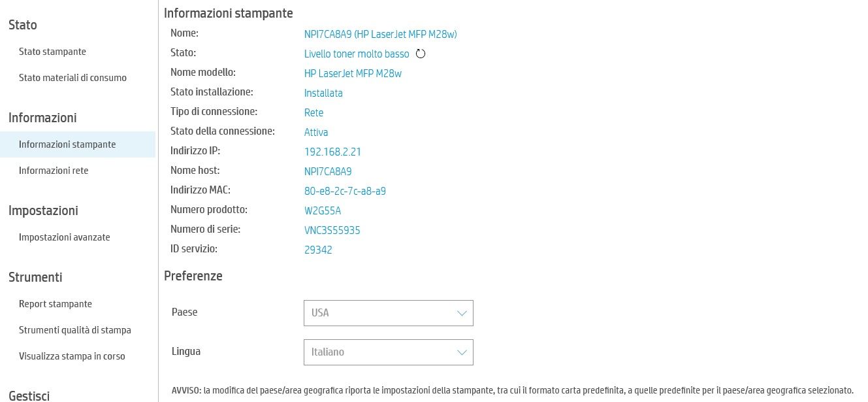Click the MAC address value
This screenshot has height=402, width=868.
[345, 191]
